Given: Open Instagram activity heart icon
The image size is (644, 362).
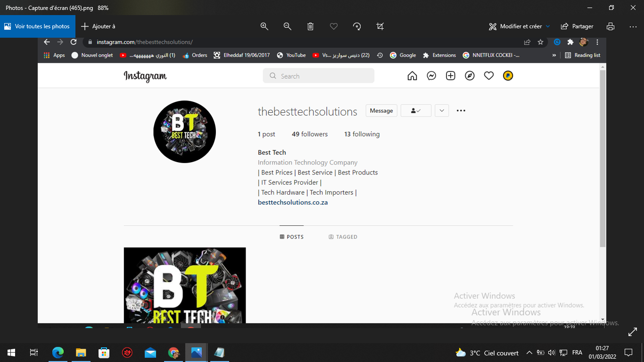Looking at the screenshot, I should point(489,76).
